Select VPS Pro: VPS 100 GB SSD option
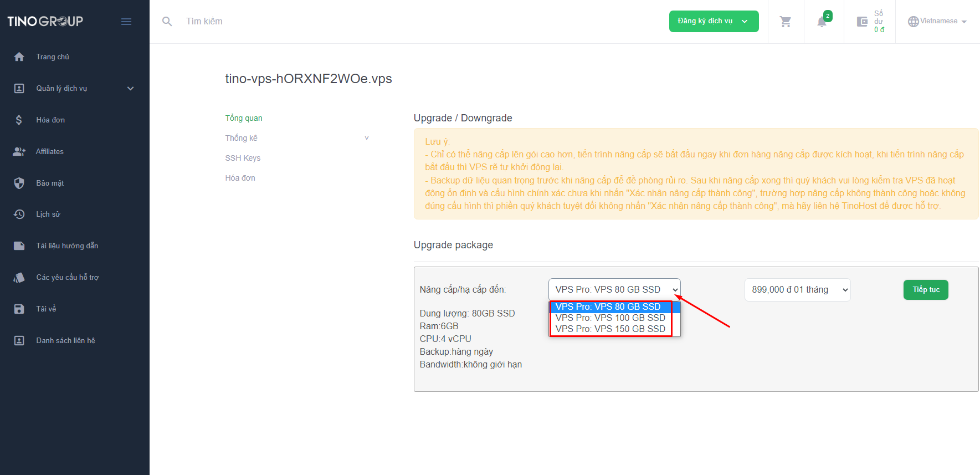This screenshot has height=475, width=980. [x=614, y=318]
